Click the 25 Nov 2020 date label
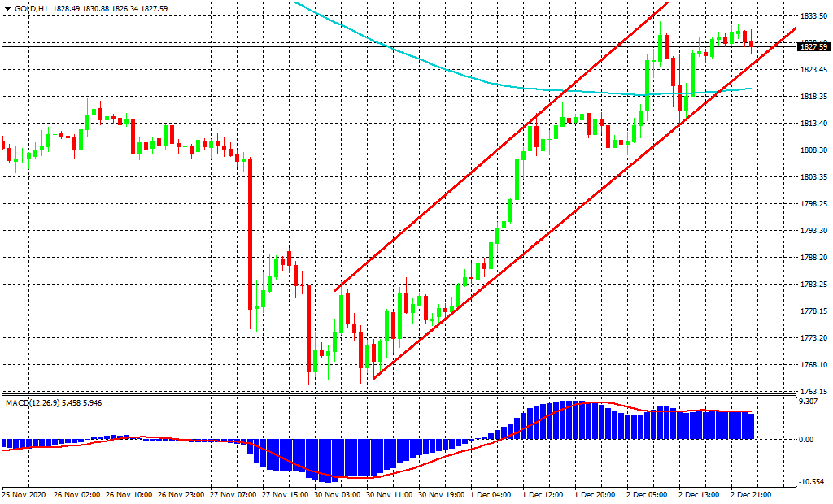The image size is (833, 504). (23, 494)
